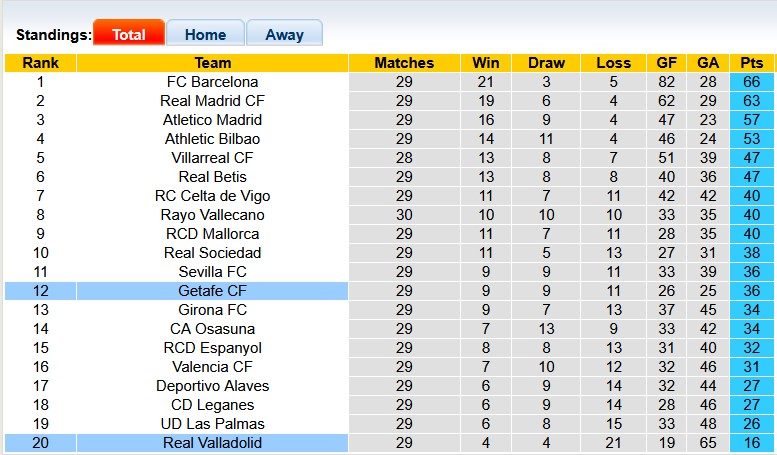Click the Athletic Bilbao team entry
777x455 pixels.
tap(212, 139)
